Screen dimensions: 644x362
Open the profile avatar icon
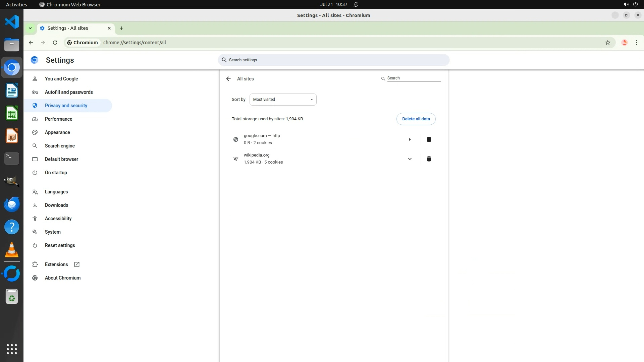pyautogui.click(x=624, y=43)
